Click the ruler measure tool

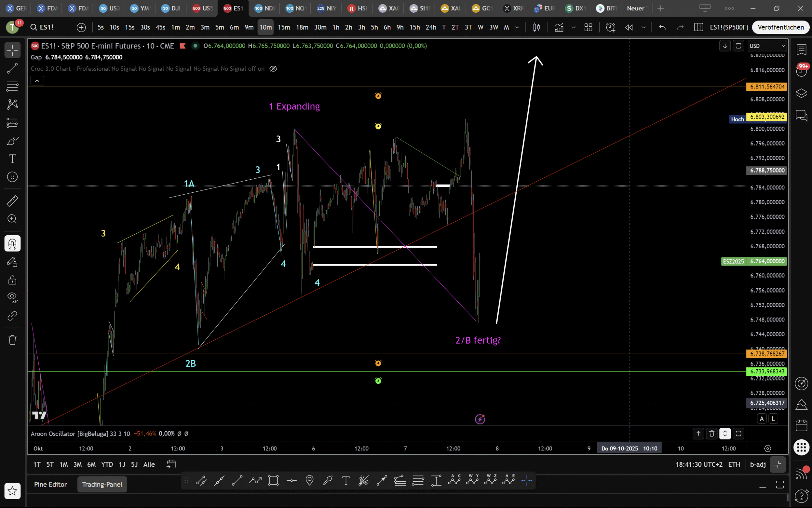point(12,201)
